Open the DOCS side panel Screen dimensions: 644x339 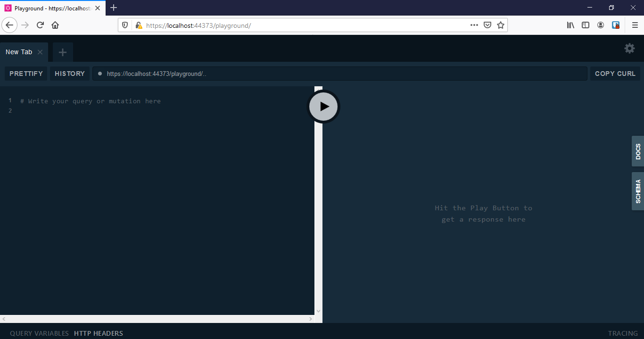(x=638, y=151)
